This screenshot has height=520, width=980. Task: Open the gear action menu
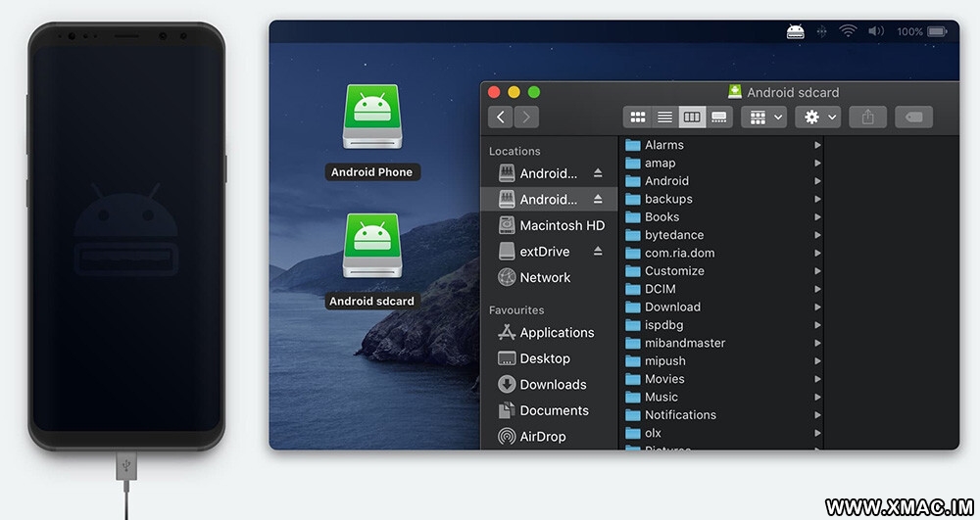pos(818,117)
